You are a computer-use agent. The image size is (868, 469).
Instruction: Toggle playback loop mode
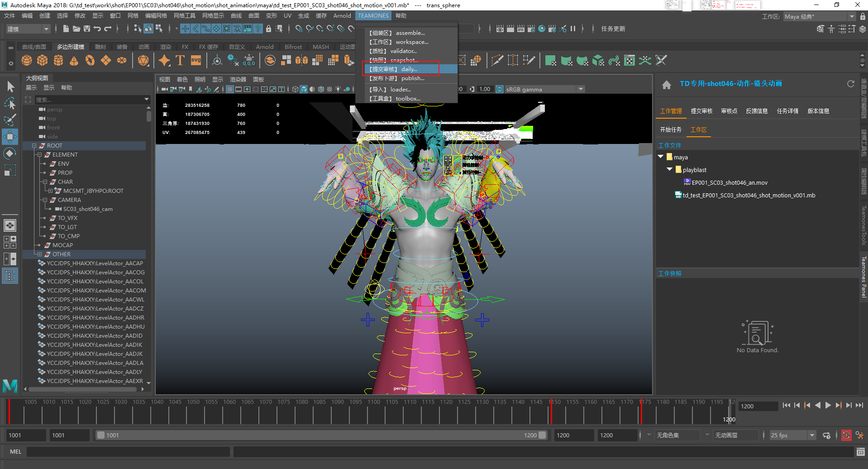pos(826,435)
